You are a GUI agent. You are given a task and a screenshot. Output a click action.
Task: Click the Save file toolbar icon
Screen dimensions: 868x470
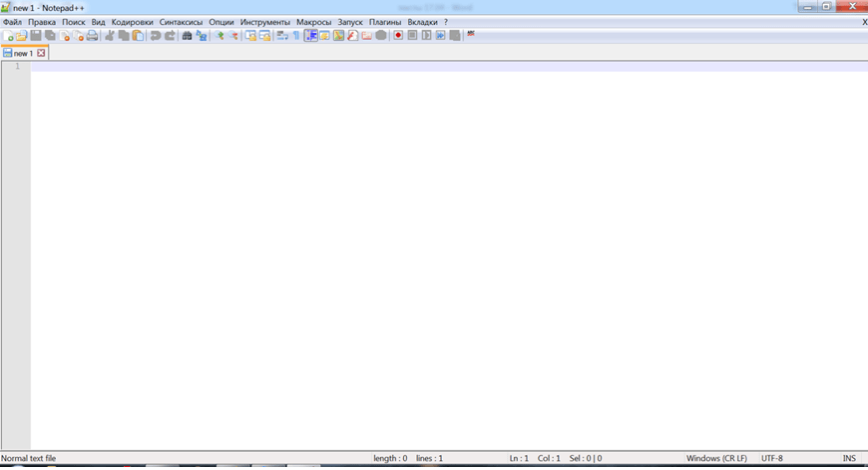pos(36,36)
